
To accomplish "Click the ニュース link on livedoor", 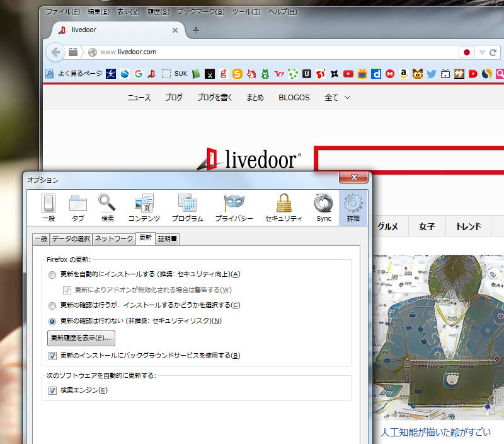I will [139, 98].
